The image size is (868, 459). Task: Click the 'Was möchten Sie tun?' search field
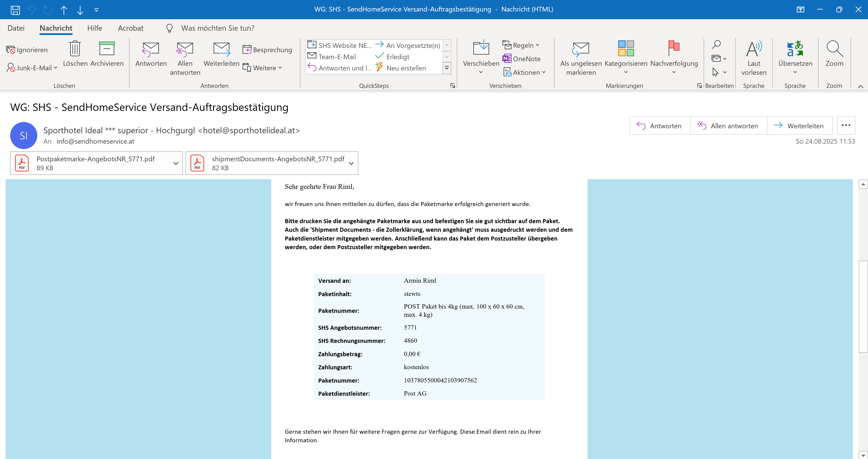[x=218, y=28]
